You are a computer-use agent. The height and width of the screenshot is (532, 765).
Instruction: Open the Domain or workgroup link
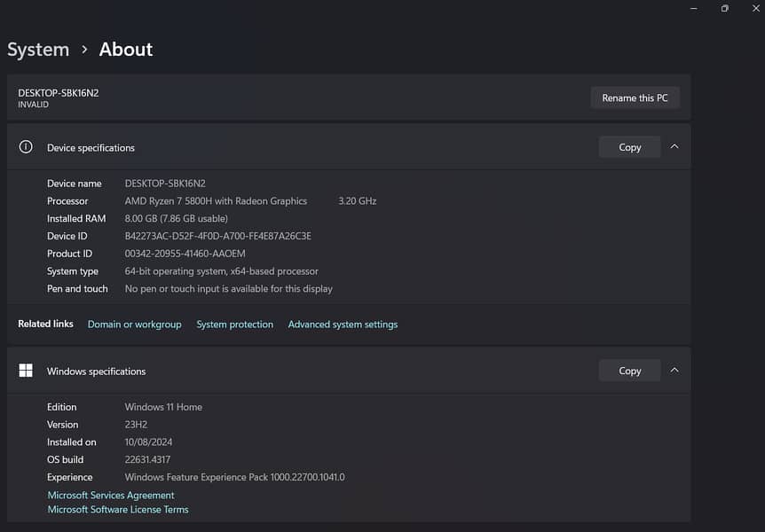[134, 325]
